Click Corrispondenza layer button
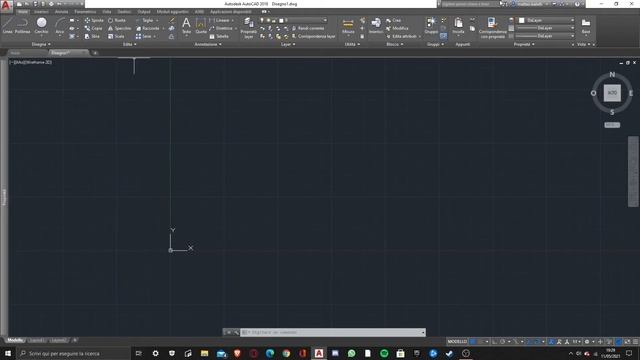The height and width of the screenshot is (360, 640). click(x=313, y=36)
